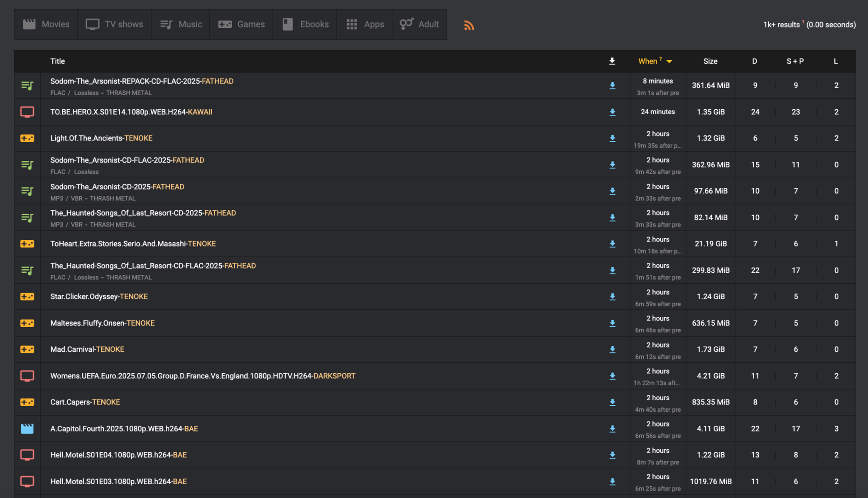Click game icon of Star.Clicker.Odyssey row
This screenshot has height=498, width=868.
coord(27,297)
